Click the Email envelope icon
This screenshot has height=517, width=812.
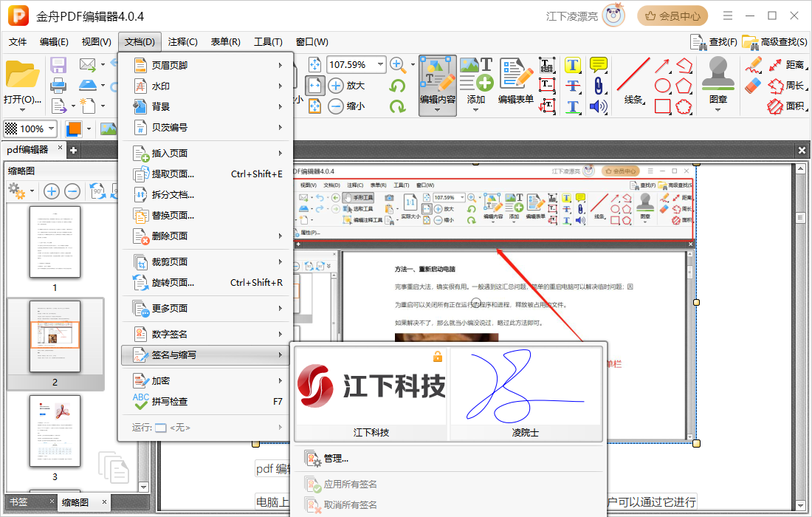click(x=88, y=65)
